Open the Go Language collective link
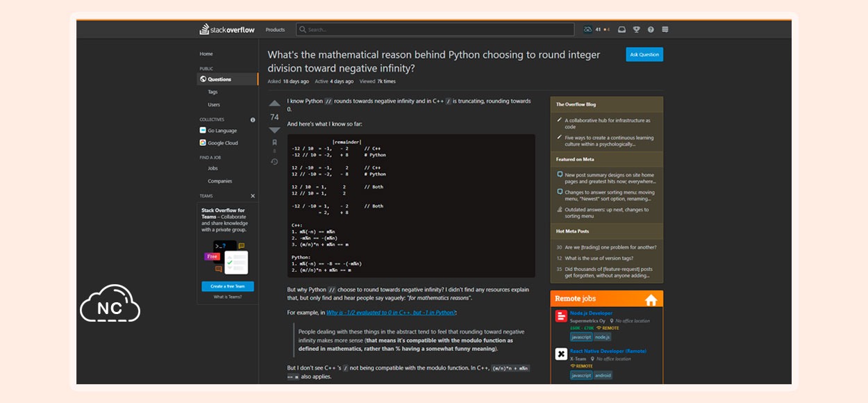Screen dimensions: 868x403 (x=222, y=131)
